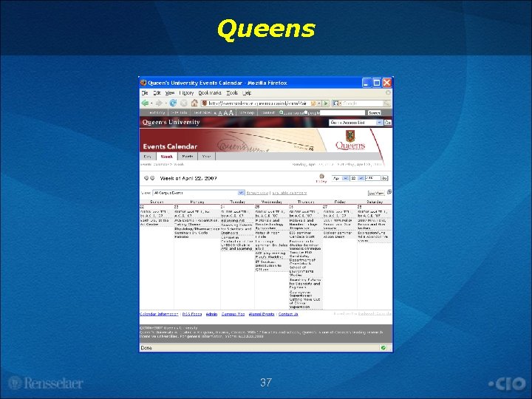Screen dimensions: 532x399
Task: Open the Help menu
Action: click(247, 92)
